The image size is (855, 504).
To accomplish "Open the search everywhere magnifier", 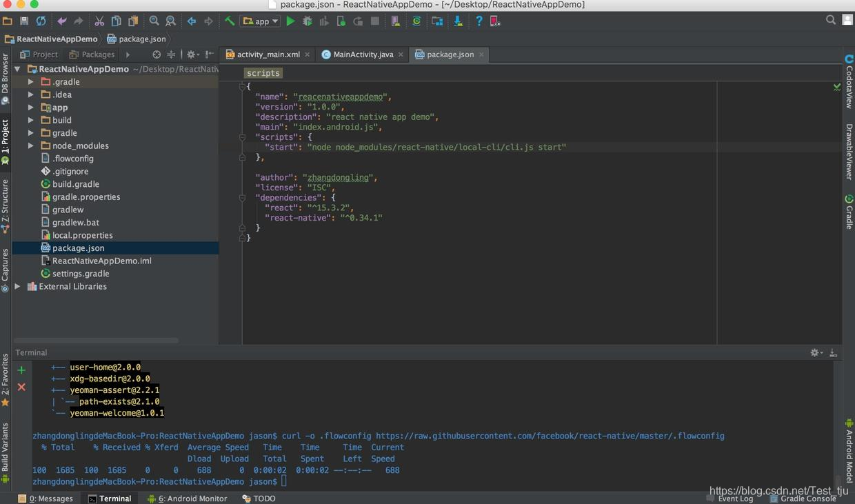I will [831, 20].
